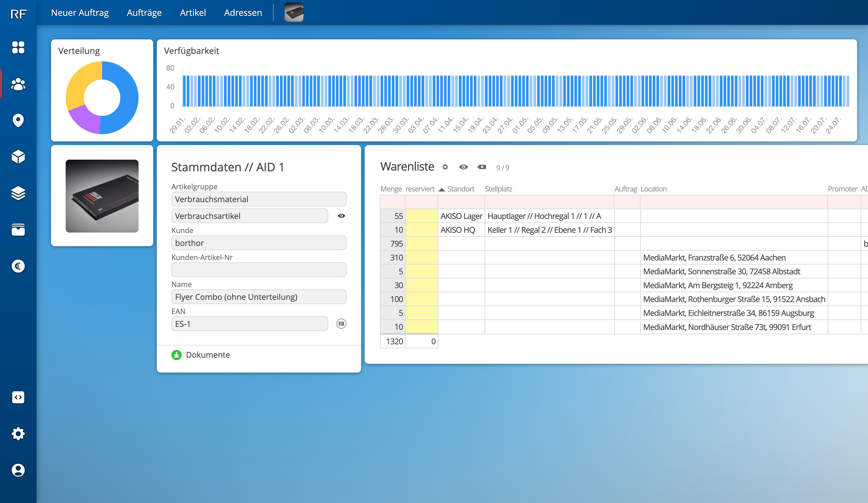Toggle the Warenliste eye visibility icon
This screenshot has height=503, width=868.
tap(463, 167)
